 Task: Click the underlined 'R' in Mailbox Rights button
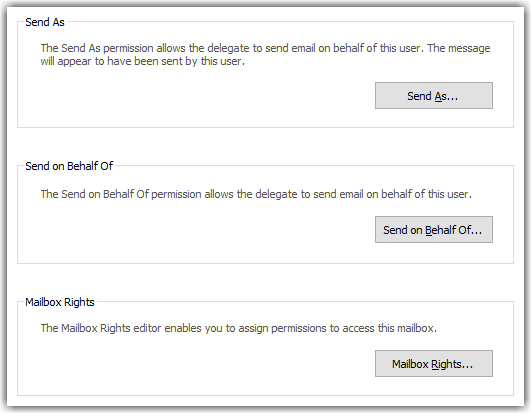[434, 364]
